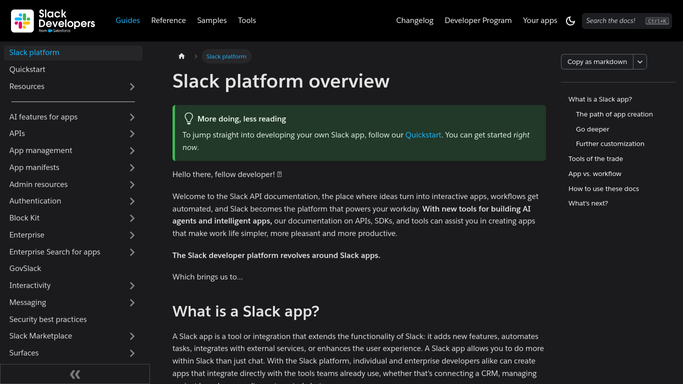
Task: Expand the Authentication sidebar chevron
Action: (x=132, y=201)
